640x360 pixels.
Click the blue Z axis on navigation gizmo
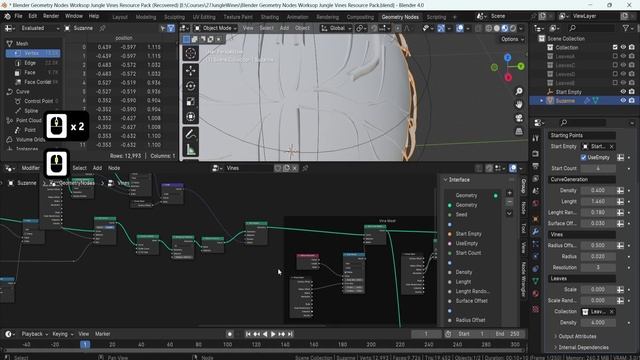508,58
